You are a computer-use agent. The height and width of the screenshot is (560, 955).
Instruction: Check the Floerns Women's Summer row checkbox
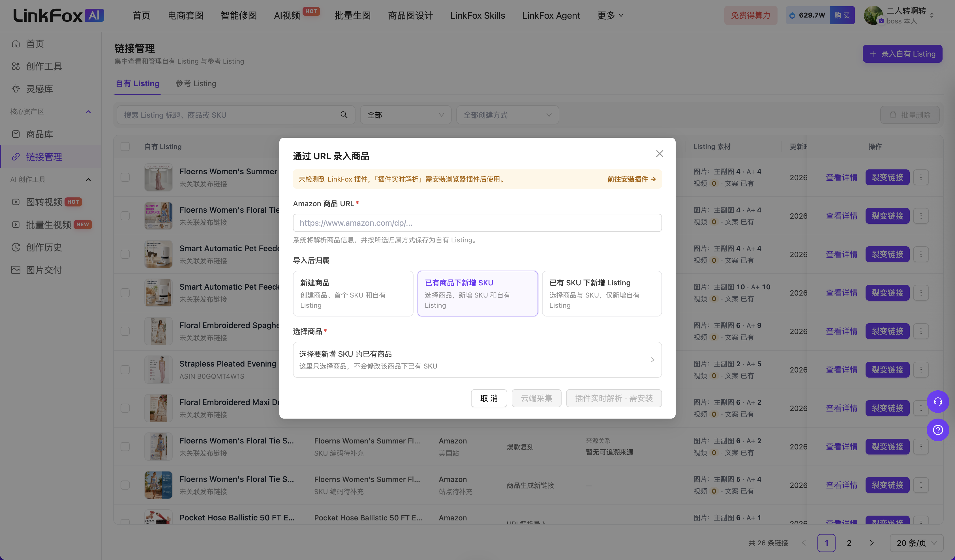pos(125,177)
